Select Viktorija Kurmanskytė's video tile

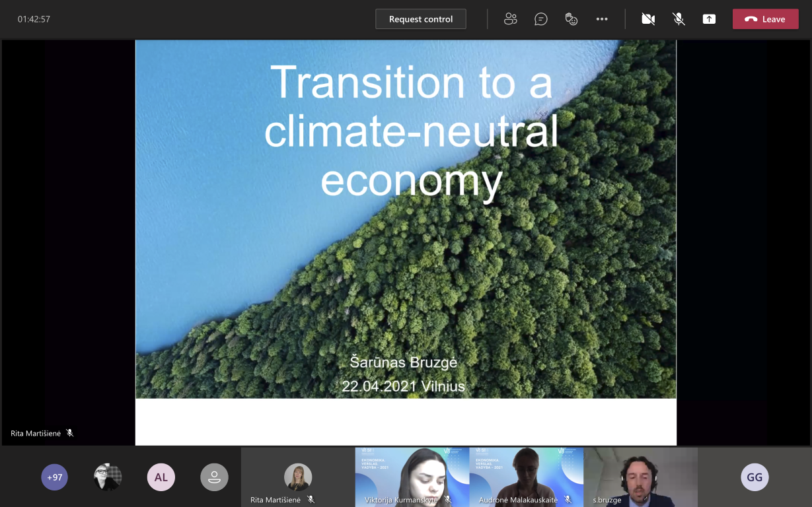click(412, 477)
